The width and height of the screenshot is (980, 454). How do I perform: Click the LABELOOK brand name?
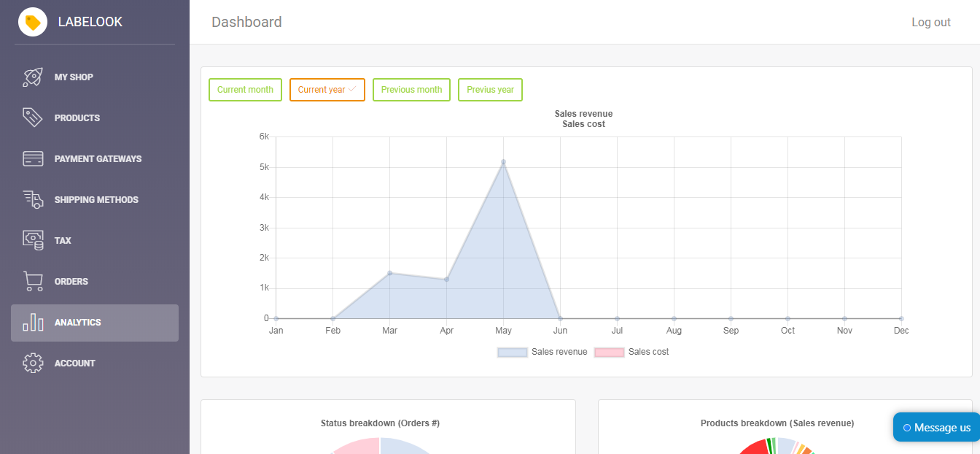click(x=90, y=22)
